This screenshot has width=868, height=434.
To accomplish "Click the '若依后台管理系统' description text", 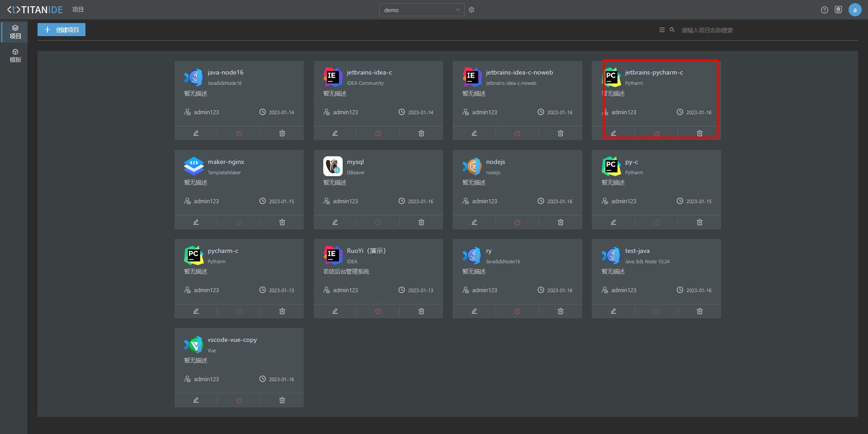I will (346, 271).
